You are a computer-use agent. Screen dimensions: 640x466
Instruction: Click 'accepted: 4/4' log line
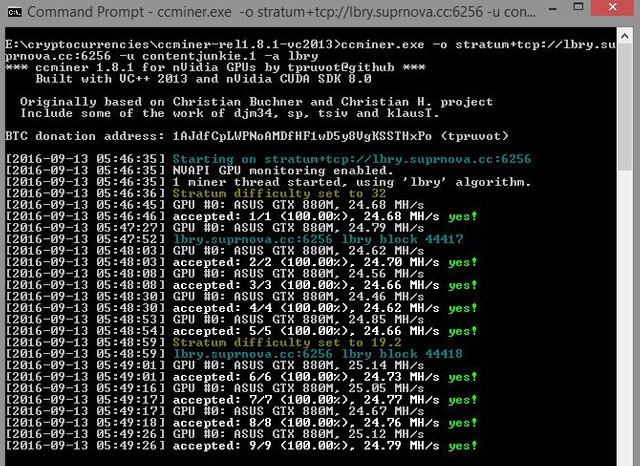click(241, 308)
